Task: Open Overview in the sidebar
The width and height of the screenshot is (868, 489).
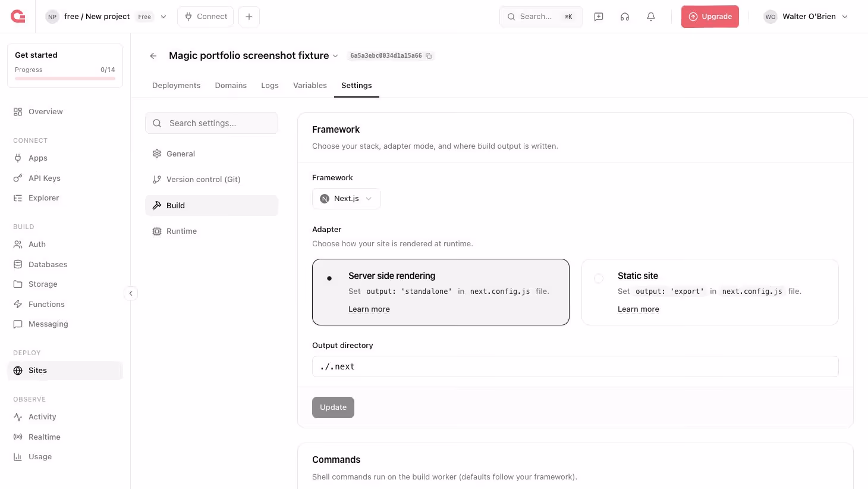Action: point(65,112)
